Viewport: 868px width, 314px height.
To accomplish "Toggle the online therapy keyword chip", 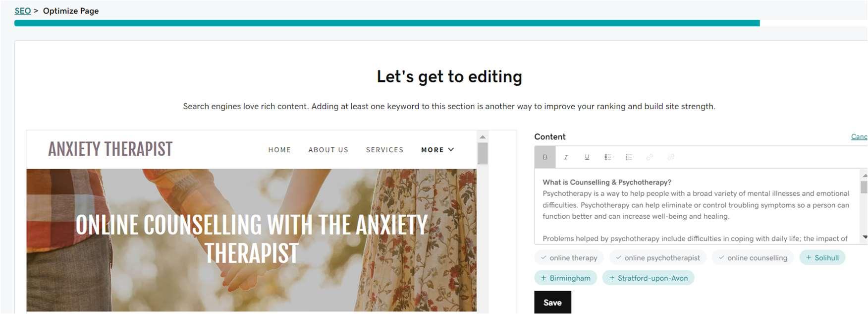I will 569,257.
